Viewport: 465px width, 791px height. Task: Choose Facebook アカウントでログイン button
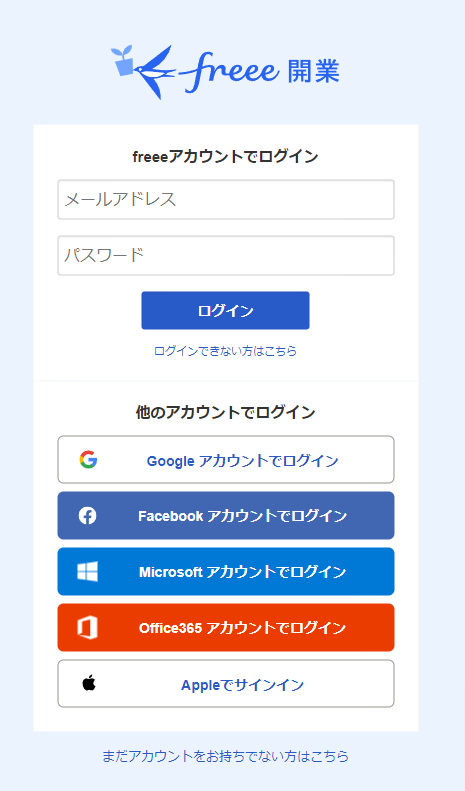(226, 516)
